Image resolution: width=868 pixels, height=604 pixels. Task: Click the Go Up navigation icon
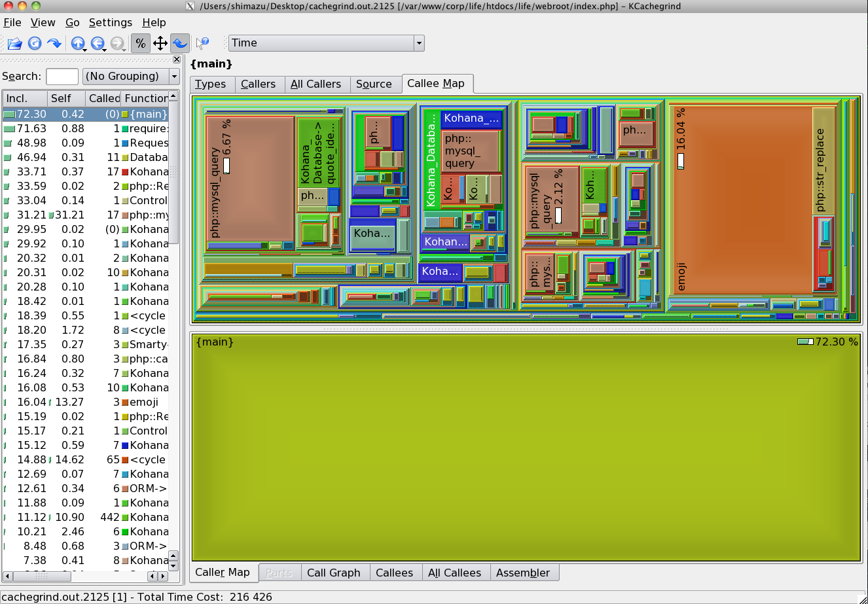[77, 44]
